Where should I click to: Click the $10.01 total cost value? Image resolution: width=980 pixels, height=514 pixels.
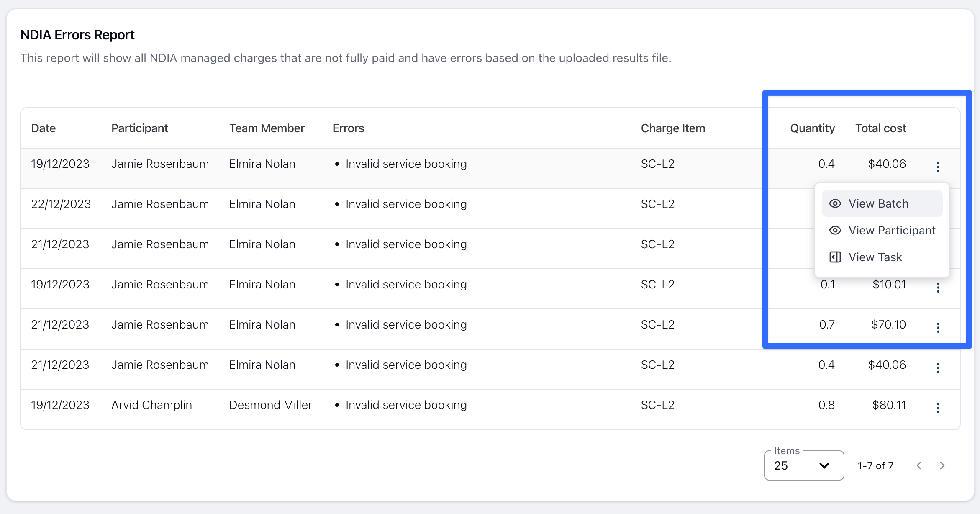coord(889,284)
